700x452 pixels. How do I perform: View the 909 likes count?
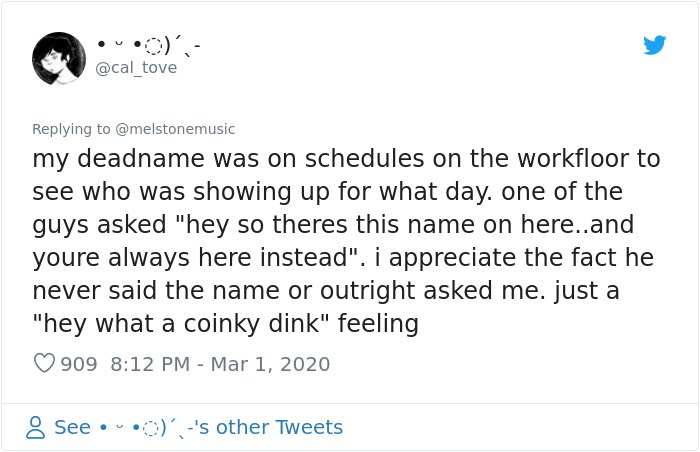click(79, 364)
